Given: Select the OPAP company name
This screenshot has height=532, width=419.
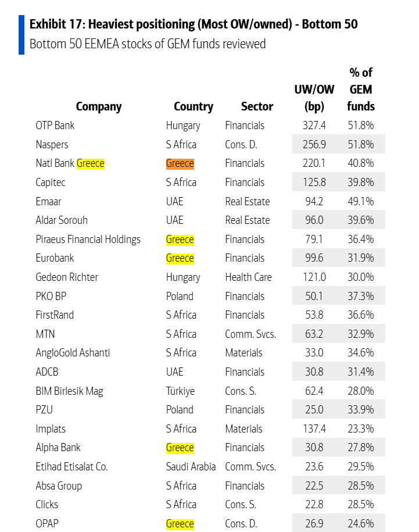Looking at the screenshot, I should pyautogui.click(x=48, y=524).
